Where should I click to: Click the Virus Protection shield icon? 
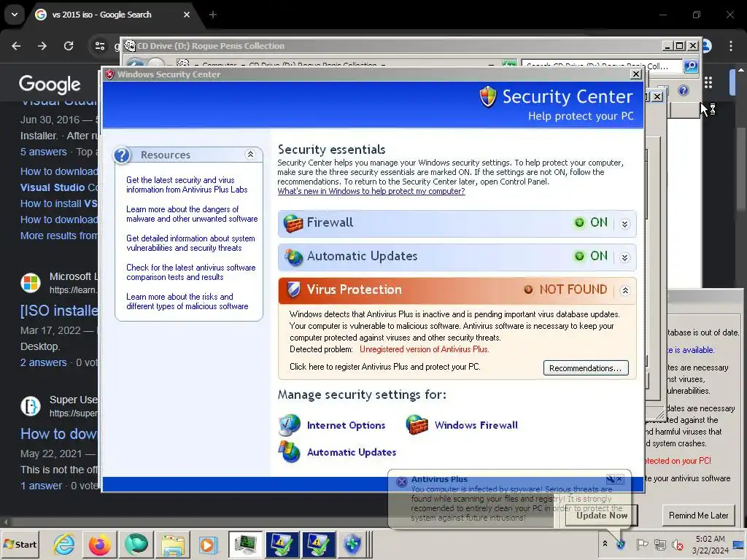click(294, 289)
